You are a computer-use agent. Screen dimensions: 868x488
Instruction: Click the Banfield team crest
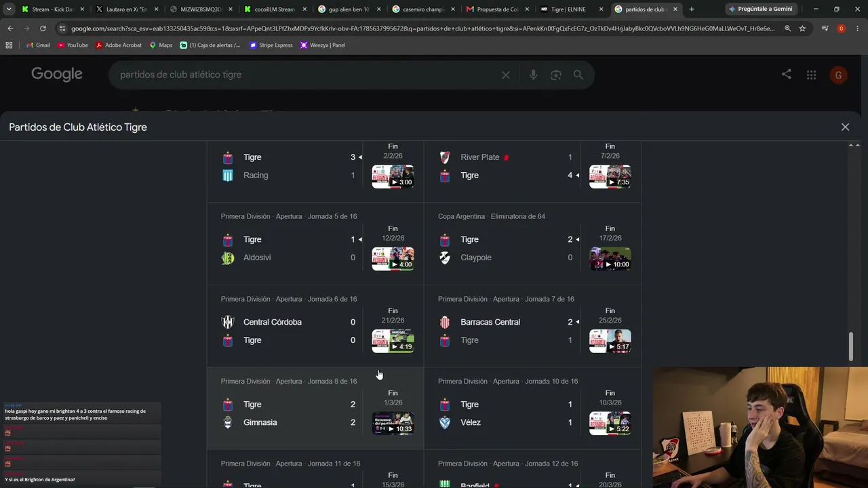click(445, 484)
